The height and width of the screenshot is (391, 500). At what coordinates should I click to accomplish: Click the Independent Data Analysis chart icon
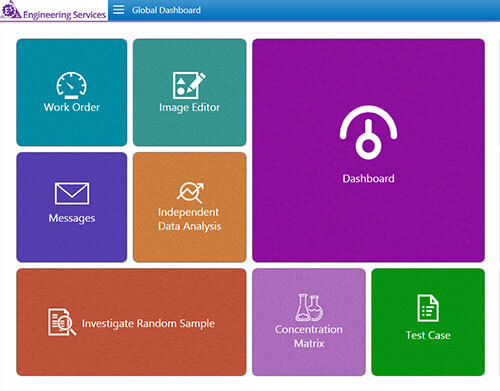190,193
